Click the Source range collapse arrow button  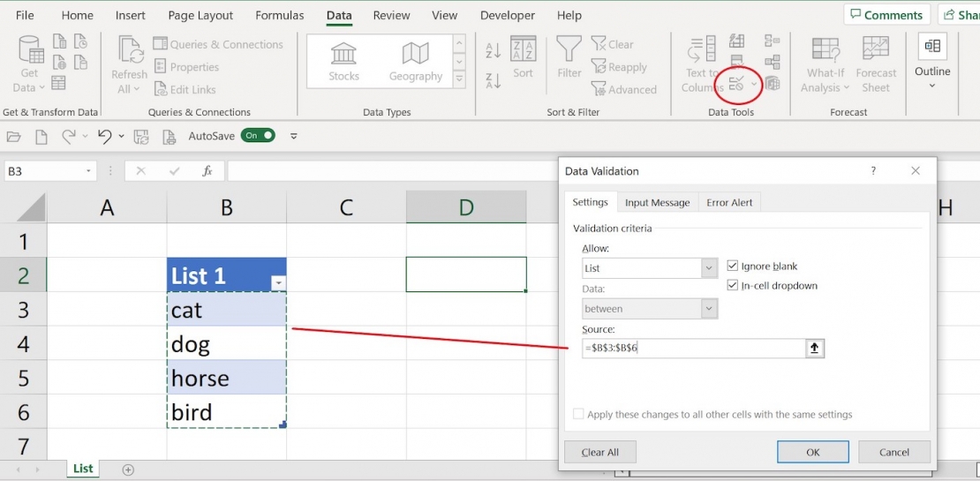(x=814, y=349)
